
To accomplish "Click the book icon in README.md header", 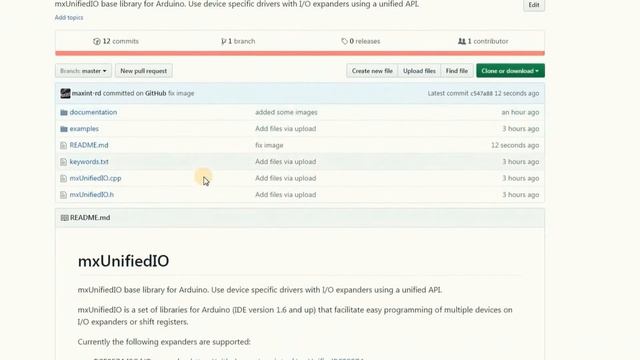I will coord(64,218).
